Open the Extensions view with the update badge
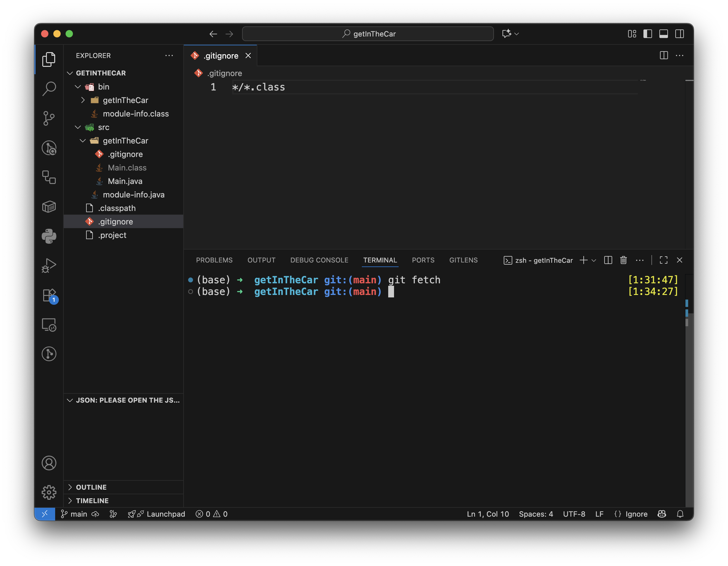Screen dimensions: 728x566 tap(49, 295)
